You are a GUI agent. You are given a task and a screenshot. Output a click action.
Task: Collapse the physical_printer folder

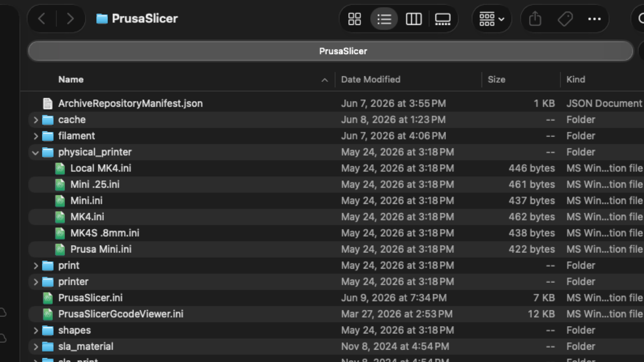pos(36,153)
